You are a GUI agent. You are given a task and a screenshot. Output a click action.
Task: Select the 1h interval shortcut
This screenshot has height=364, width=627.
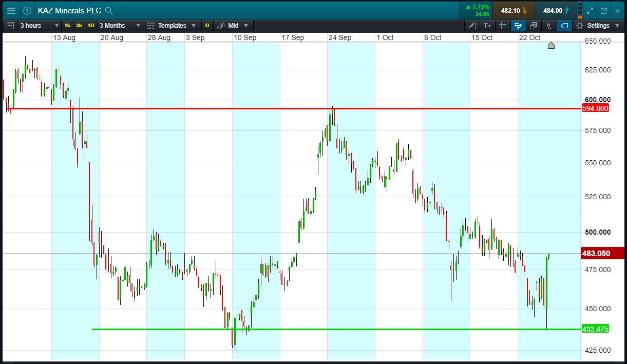tap(68, 25)
